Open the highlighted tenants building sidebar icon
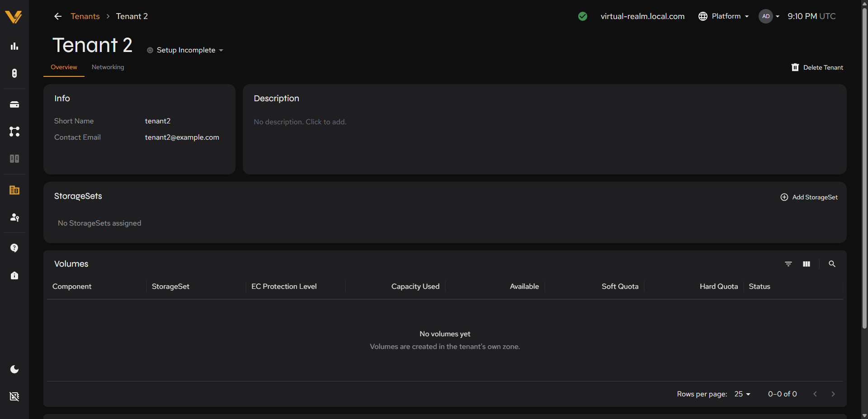The height and width of the screenshot is (419, 868). coord(14,190)
